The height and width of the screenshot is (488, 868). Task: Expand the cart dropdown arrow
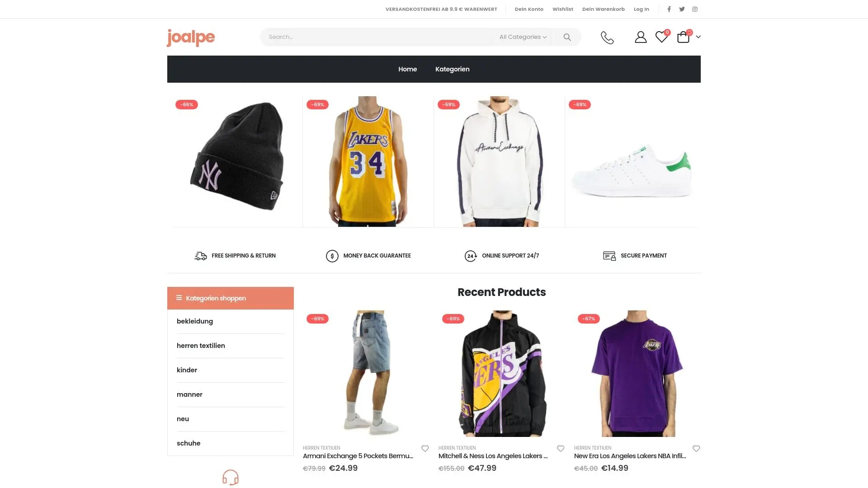coord(698,37)
